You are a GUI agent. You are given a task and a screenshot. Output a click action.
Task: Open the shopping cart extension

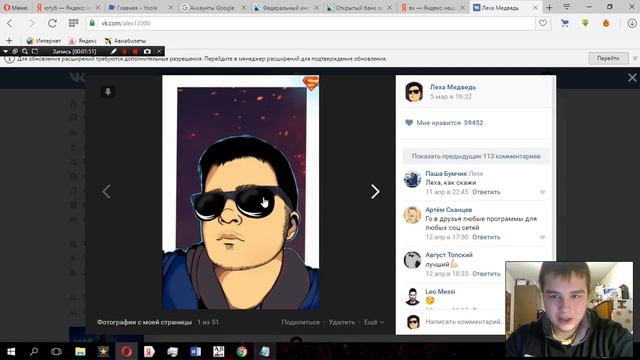565,23
